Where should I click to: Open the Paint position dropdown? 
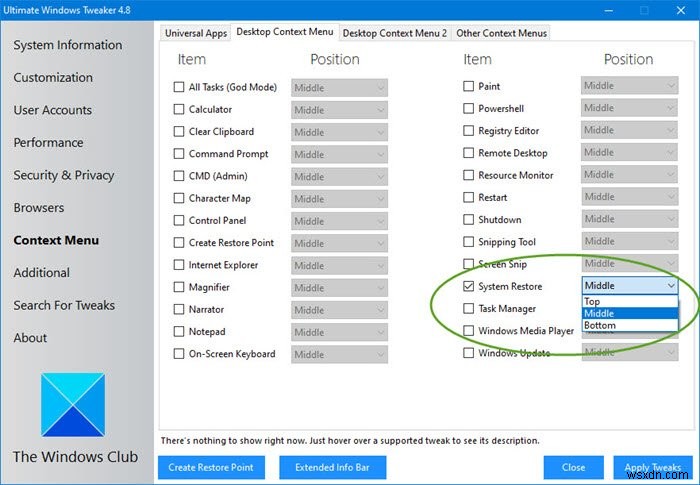[629, 85]
